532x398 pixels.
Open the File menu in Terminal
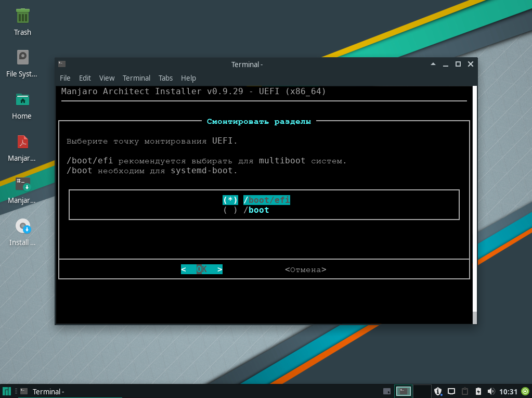pos(65,78)
